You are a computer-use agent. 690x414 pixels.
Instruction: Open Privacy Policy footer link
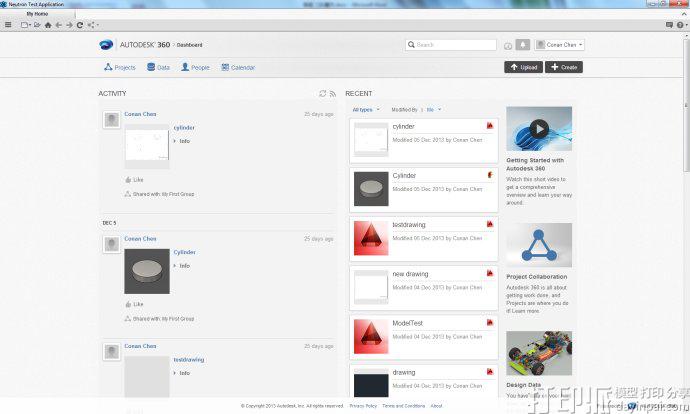point(363,406)
